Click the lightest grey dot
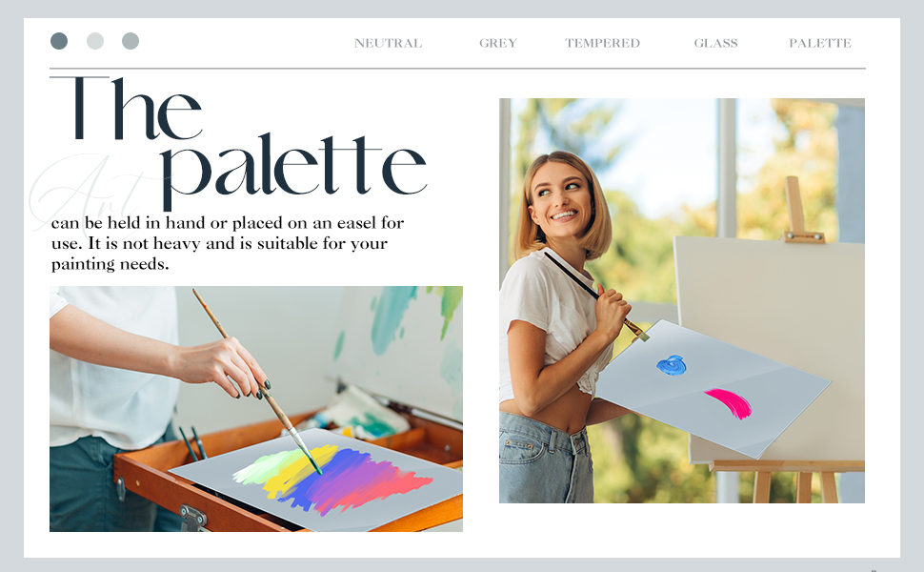Screen dimensions: 924x572 click(x=95, y=41)
